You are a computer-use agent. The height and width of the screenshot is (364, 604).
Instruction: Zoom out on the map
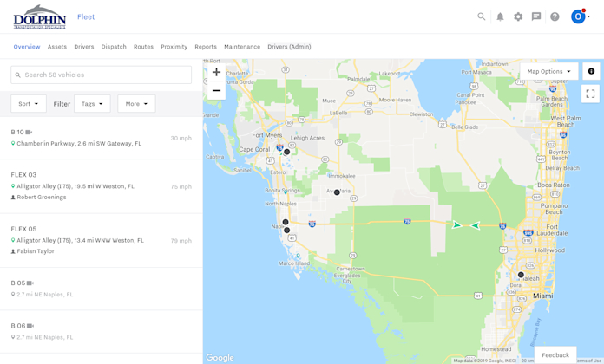click(x=216, y=90)
